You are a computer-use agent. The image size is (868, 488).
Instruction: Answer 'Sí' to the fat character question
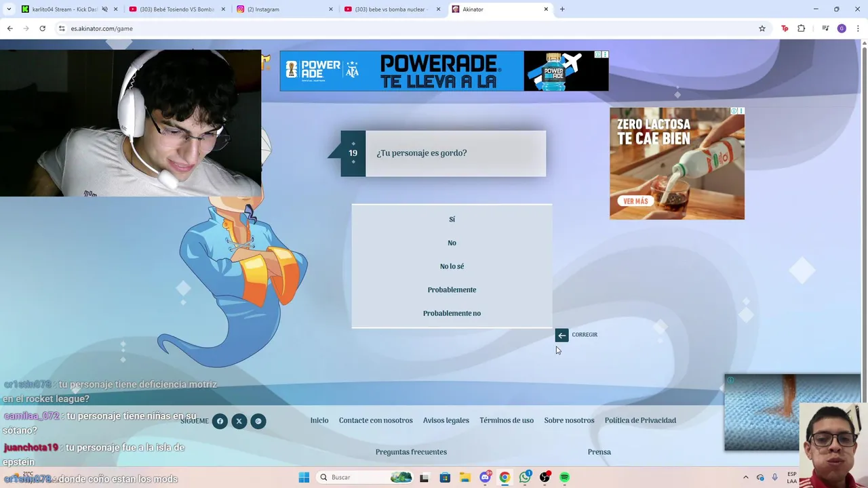pos(452,220)
